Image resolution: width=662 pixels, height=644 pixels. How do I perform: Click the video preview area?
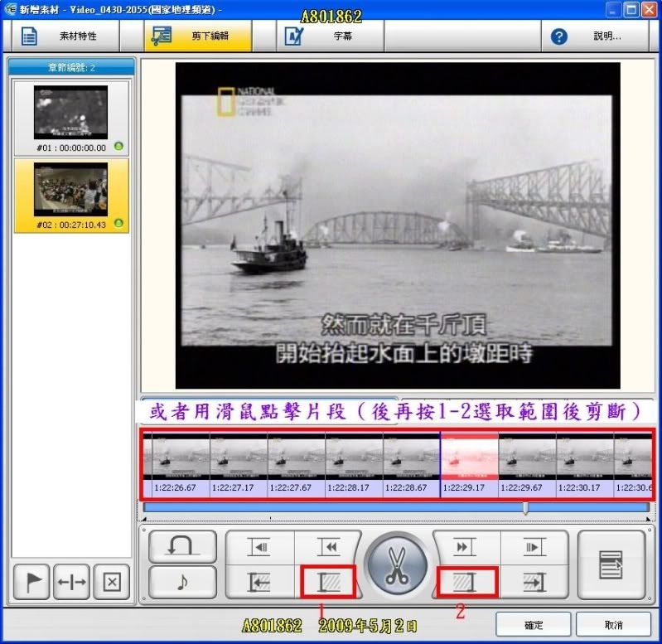(x=398, y=225)
